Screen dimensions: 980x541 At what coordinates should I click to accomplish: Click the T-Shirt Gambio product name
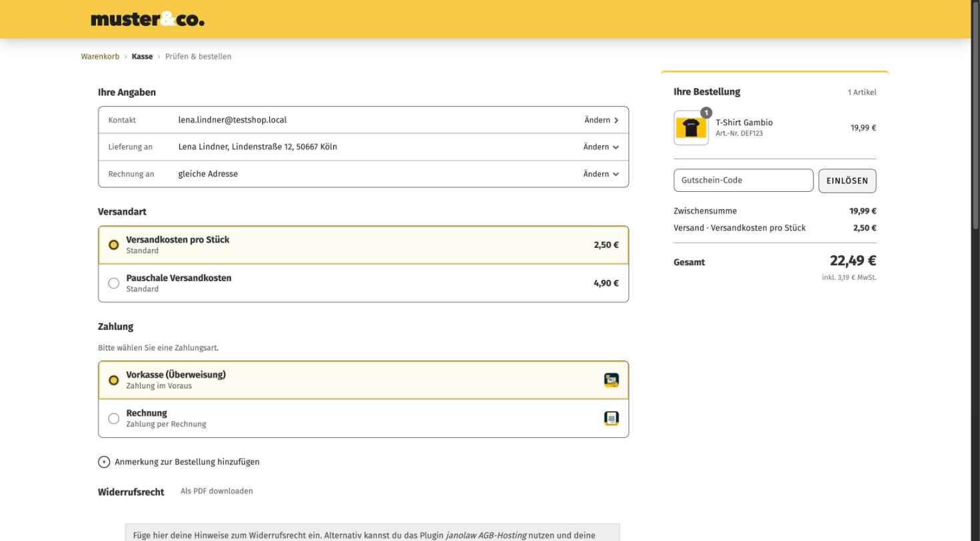(744, 123)
